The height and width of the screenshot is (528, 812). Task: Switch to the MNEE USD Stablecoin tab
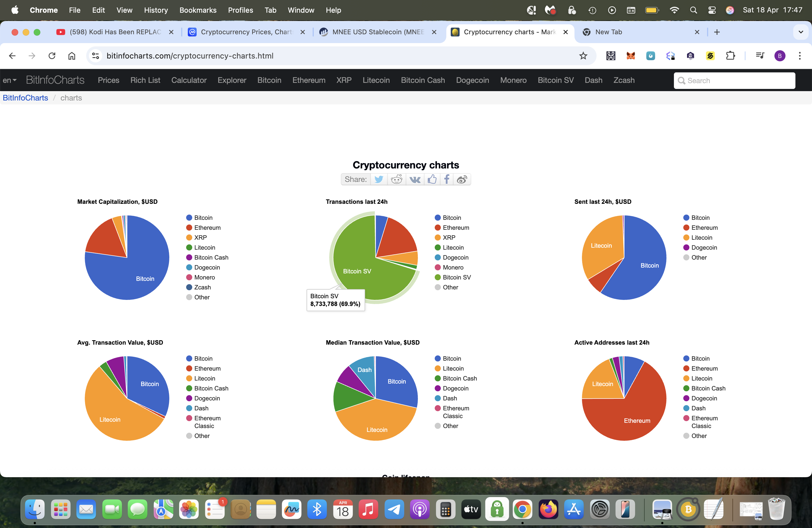point(378,32)
